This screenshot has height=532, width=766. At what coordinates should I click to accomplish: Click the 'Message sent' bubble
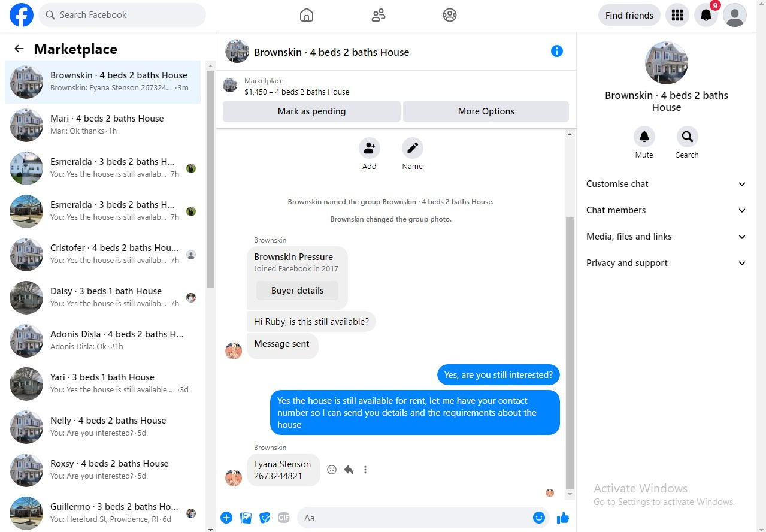tap(282, 346)
